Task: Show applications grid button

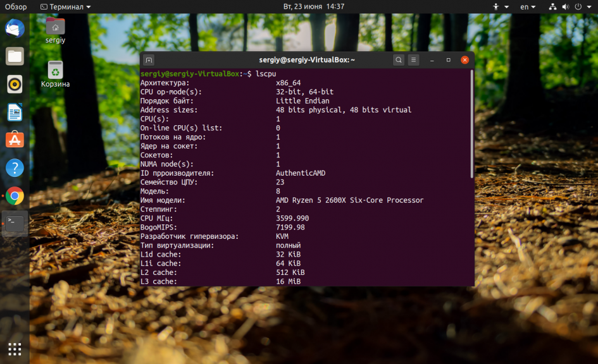Action: click(15, 349)
